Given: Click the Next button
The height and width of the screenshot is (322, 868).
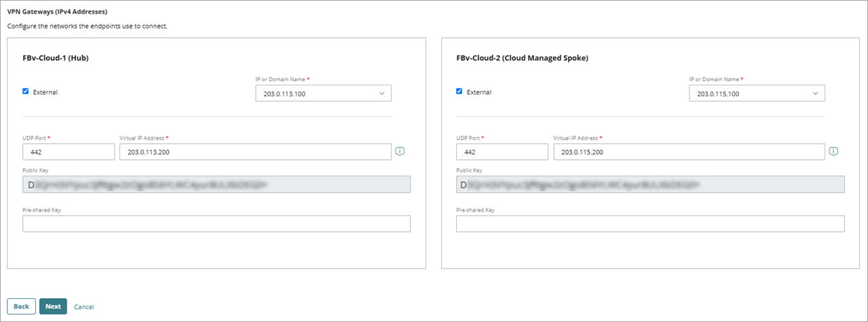Looking at the screenshot, I should click(x=53, y=306).
